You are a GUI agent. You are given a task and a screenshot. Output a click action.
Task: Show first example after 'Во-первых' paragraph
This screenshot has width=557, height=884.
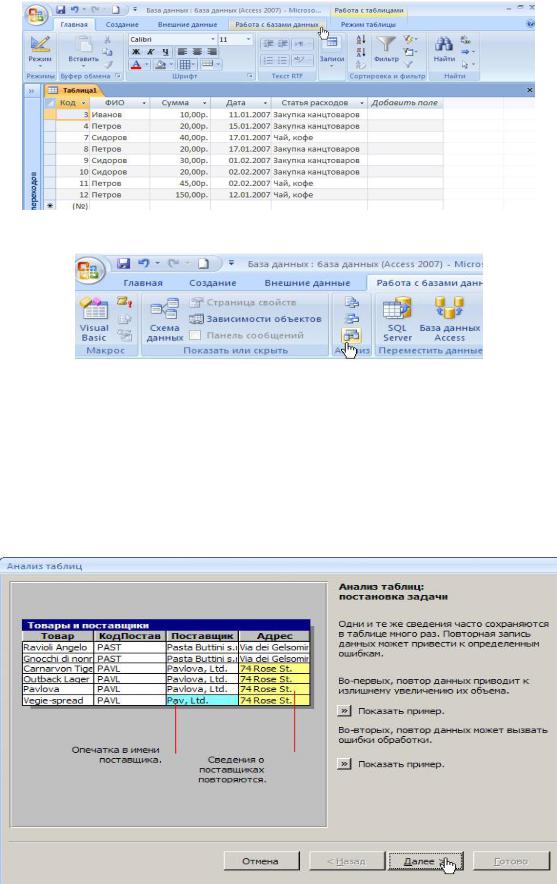point(344,710)
